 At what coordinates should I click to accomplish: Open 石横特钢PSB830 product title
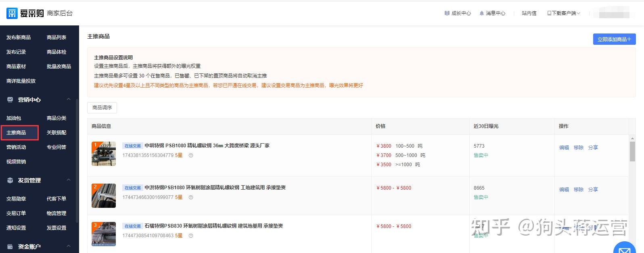214,226
